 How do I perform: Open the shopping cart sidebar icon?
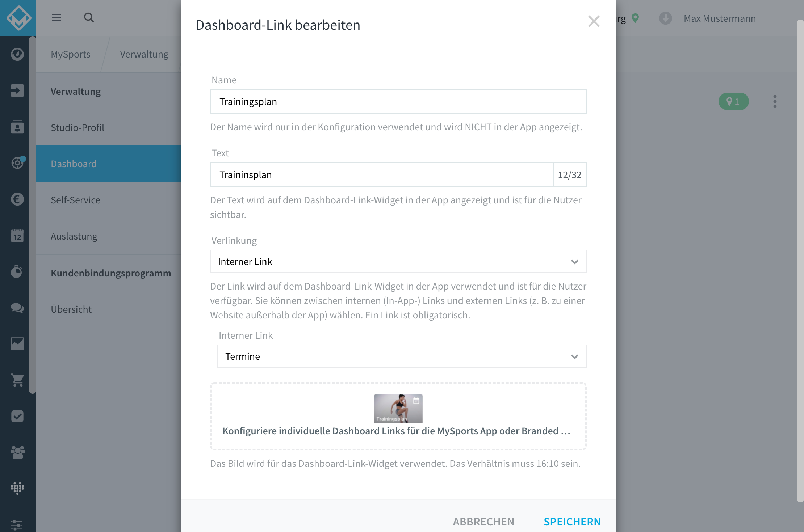coord(17,380)
